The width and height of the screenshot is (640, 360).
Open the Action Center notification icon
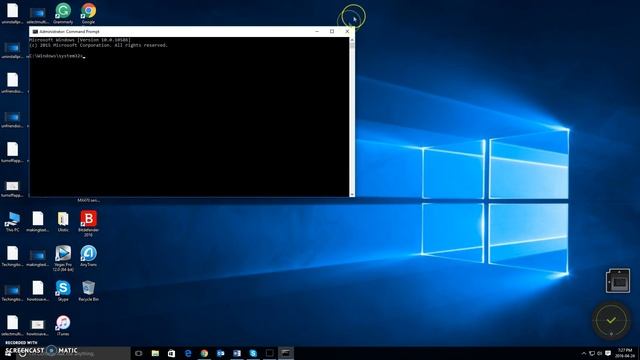[608, 353]
